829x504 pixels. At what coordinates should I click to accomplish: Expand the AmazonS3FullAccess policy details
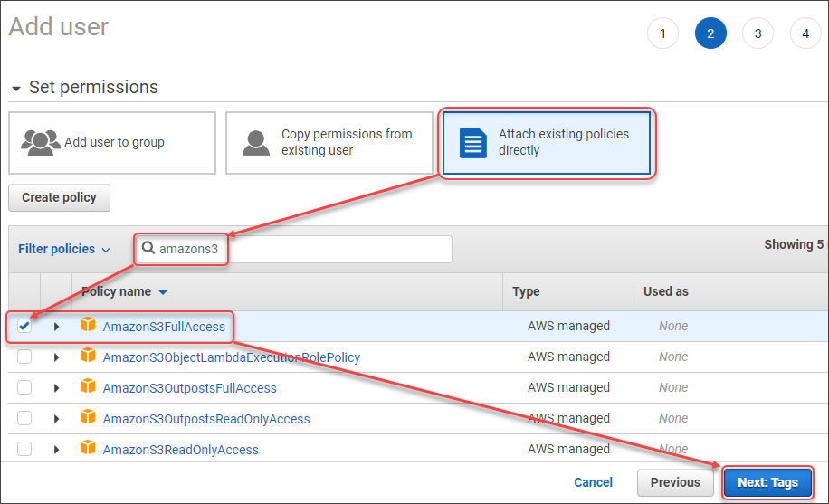56,326
